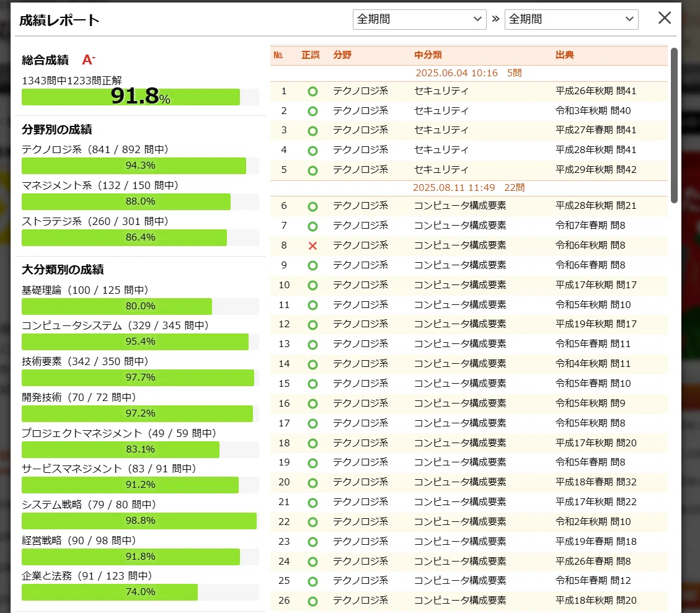
Task: Click source 平成18年秋期 問20
Action: tap(596, 601)
